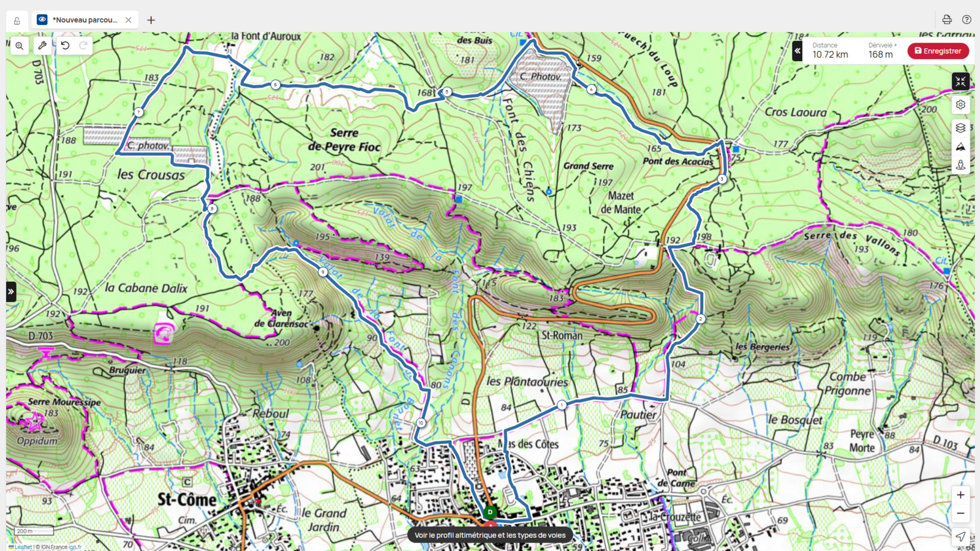Zoom in the map with plus

[960, 495]
